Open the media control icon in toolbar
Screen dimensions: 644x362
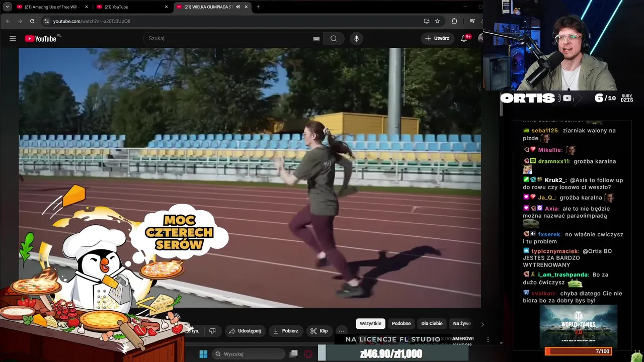(x=472, y=21)
